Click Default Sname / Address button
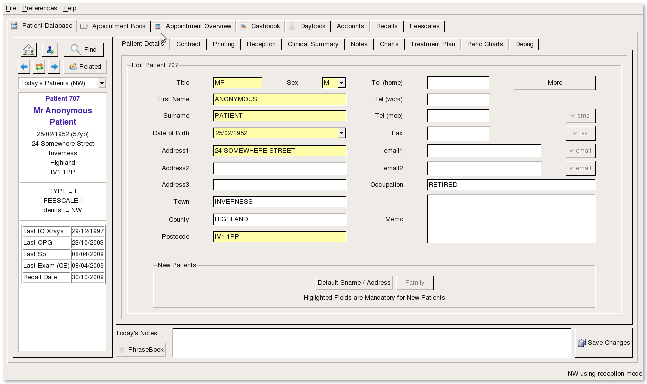647x384 pixels. [x=354, y=283]
